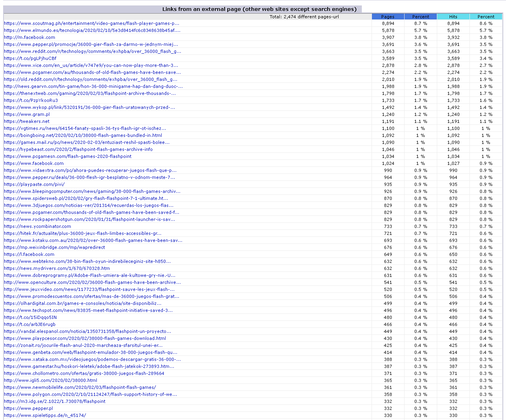Open the www.gram.pl link
The image size is (506, 420).
pos(27,114)
